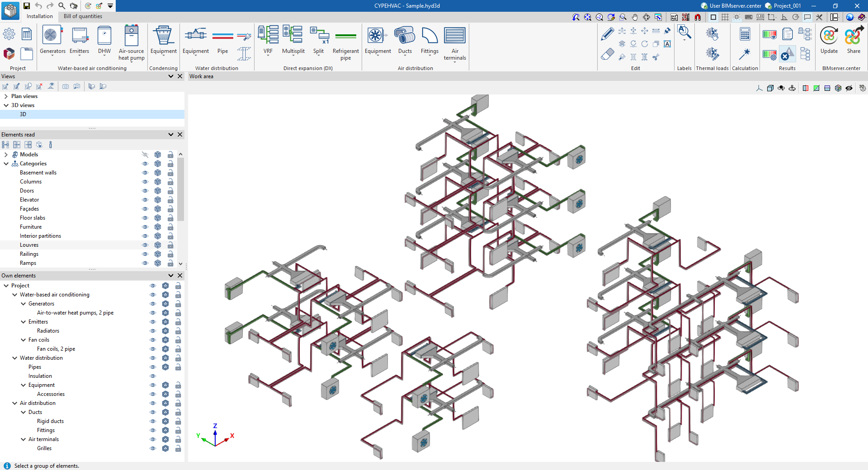Hide the Columns category visibility
Viewport: 868px width, 470px height.
coord(145,182)
